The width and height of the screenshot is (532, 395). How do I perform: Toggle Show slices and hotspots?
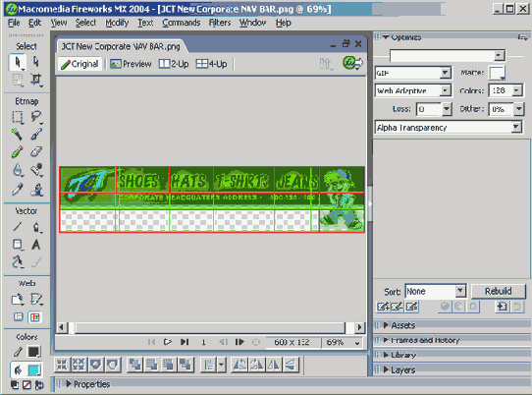tap(35, 317)
